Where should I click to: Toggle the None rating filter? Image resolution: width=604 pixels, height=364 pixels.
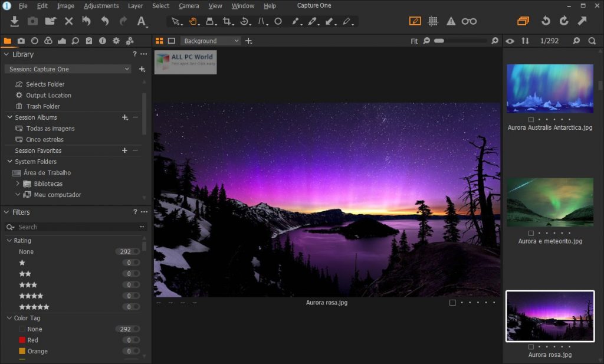136,251
